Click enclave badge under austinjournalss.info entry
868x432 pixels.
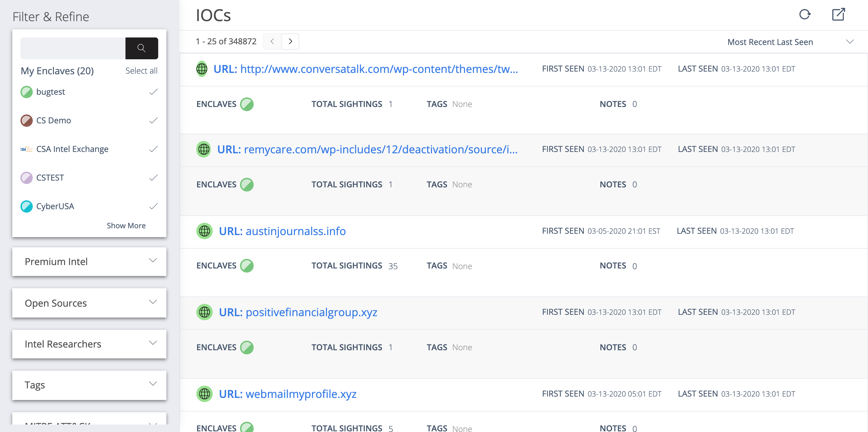tap(247, 266)
